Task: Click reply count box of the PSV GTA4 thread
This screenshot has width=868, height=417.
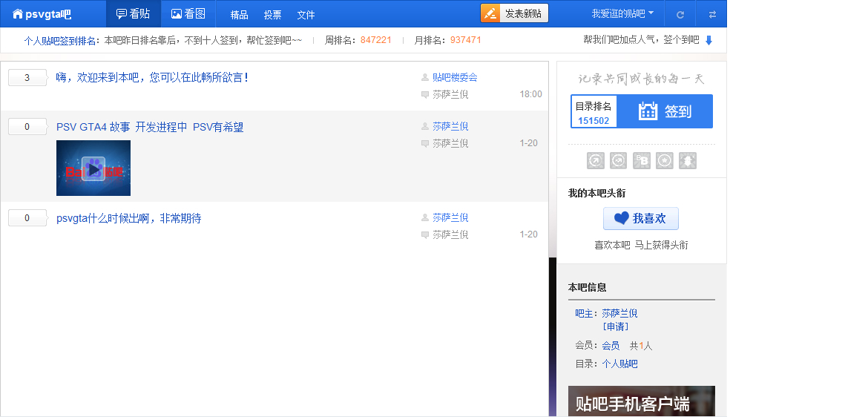Action: pyautogui.click(x=27, y=127)
